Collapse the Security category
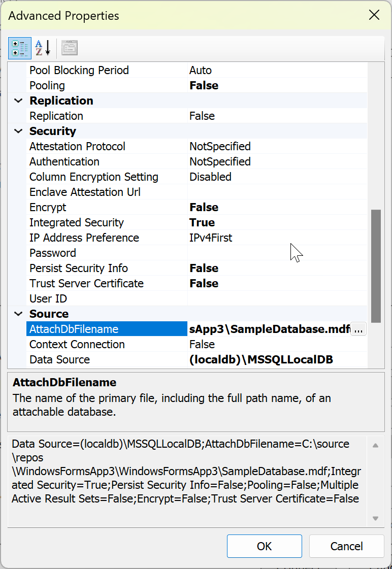The height and width of the screenshot is (569, 392). pos(18,131)
